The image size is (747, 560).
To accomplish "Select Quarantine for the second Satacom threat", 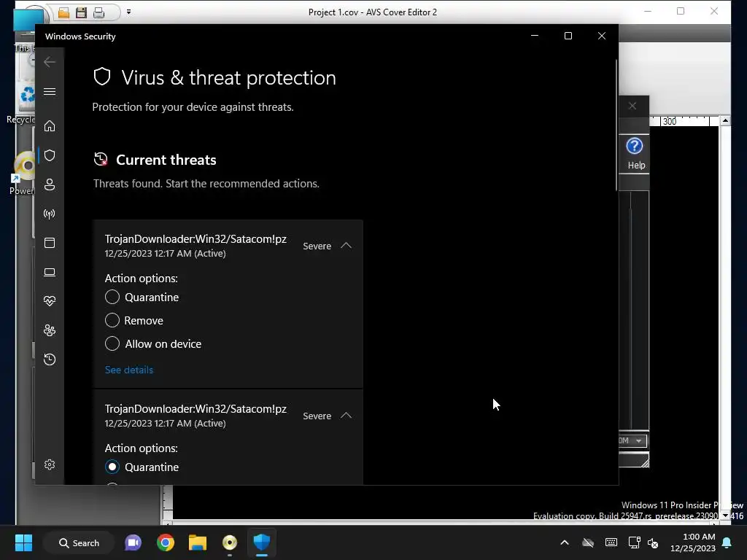I will pos(112,467).
